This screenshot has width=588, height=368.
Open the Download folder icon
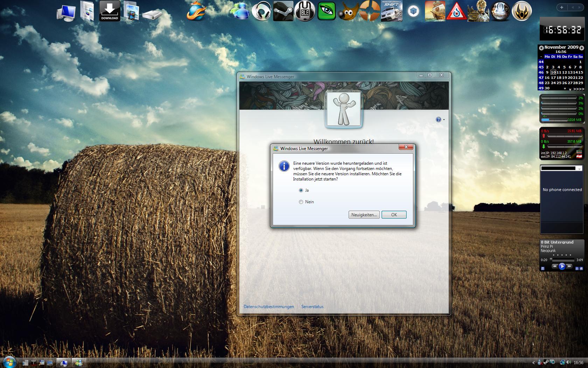[110, 11]
